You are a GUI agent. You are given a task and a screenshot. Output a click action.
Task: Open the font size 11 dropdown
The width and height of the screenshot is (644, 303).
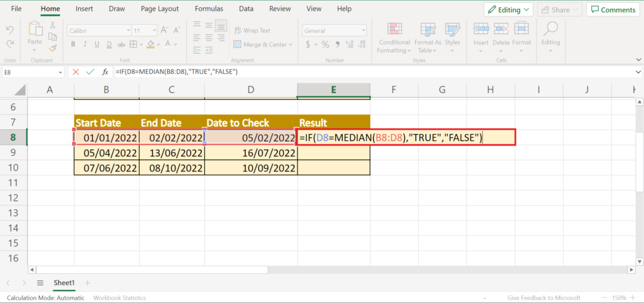tap(154, 30)
